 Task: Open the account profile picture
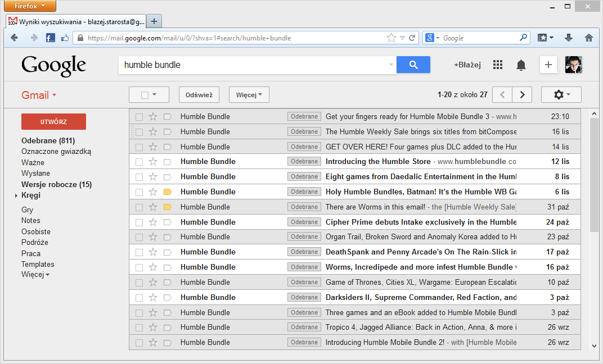pyautogui.click(x=573, y=65)
